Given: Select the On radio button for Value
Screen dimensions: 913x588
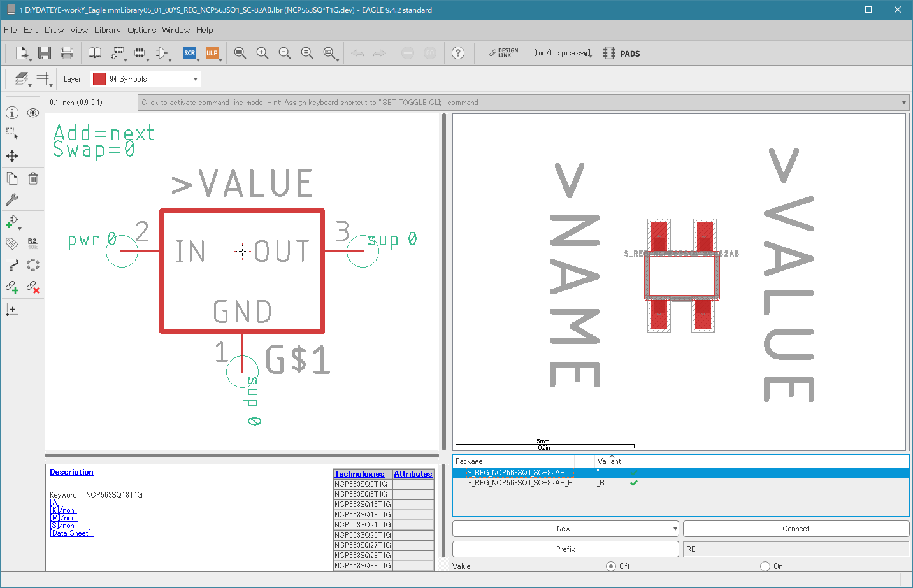Looking at the screenshot, I should (765, 566).
